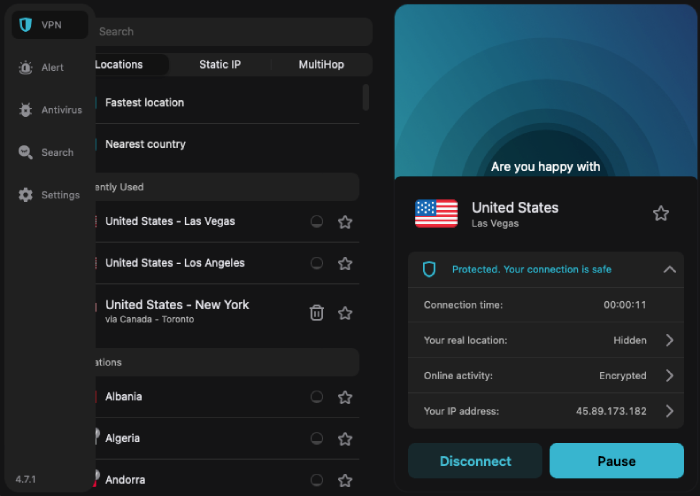Click the Are you happy with prompt
The height and width of the screenshot is (496, 700).
(546, 167)
